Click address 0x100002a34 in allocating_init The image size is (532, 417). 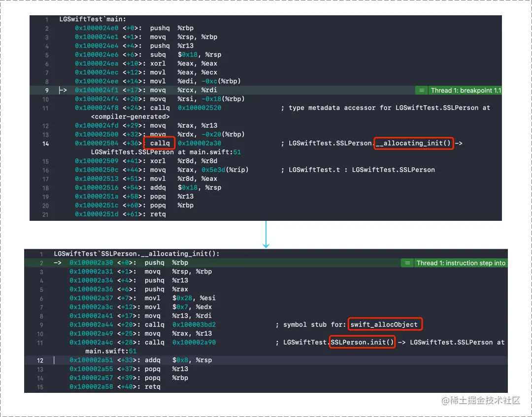pyautogui.click(x=91, y=280)
